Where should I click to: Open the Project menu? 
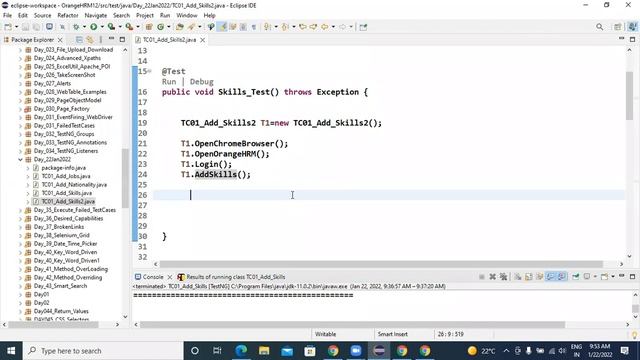coord(144,16)
